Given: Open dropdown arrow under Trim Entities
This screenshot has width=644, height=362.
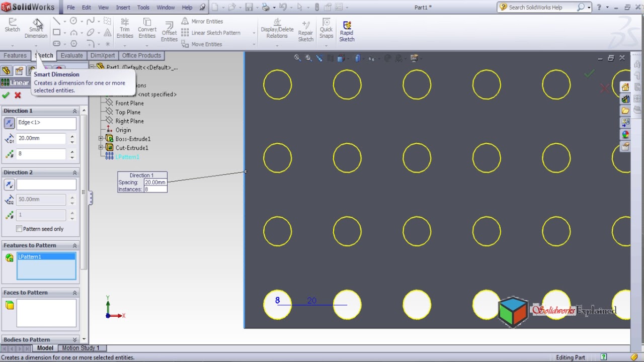Looking at the screenshot, I should pos(125,45).
